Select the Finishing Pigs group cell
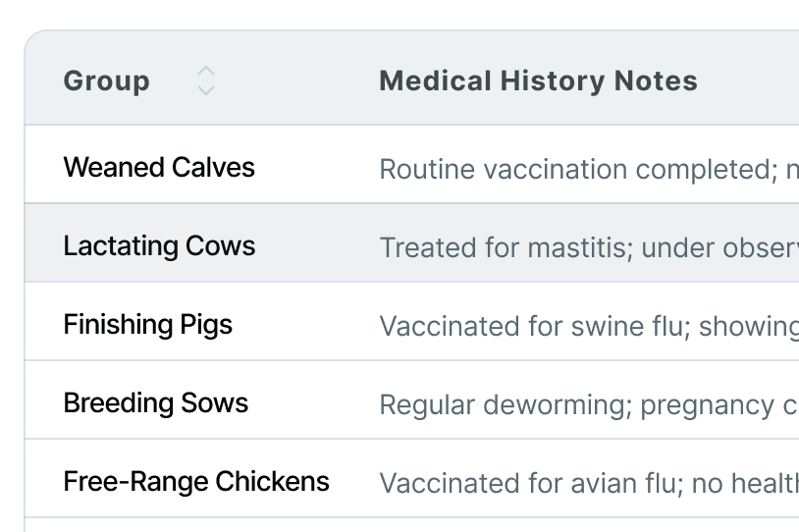799x532 pixels. [x=148, y=325]
